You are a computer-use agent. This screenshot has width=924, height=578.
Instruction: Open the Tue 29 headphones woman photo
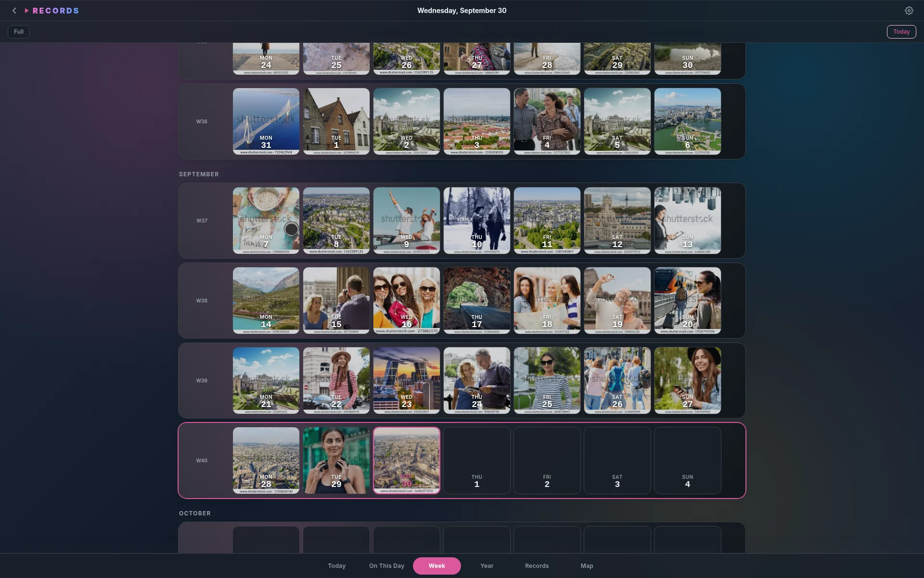336,460
